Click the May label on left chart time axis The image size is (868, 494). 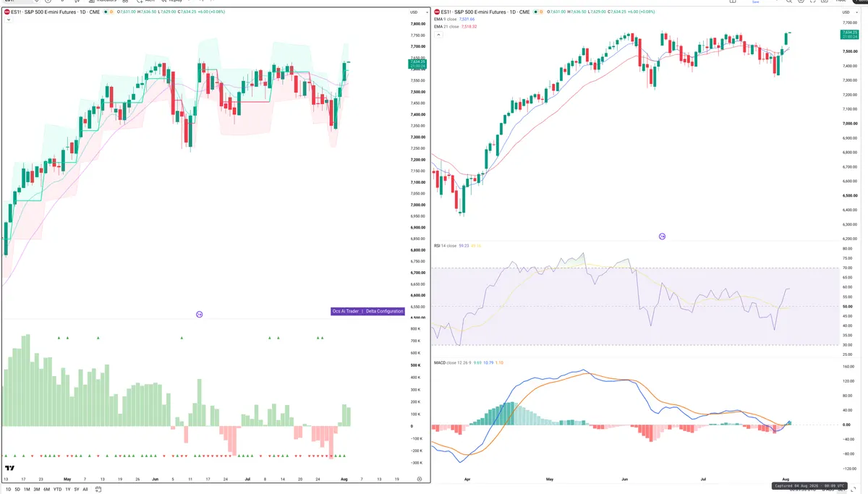click(67, 479)
